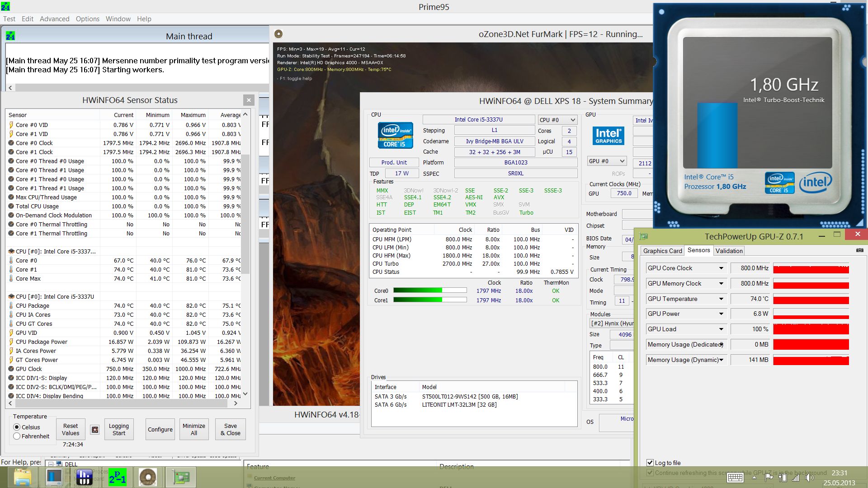868x488 pixels.
Task: Click the GPU-Z title bar app icon
Action: (x=644, y=236)
